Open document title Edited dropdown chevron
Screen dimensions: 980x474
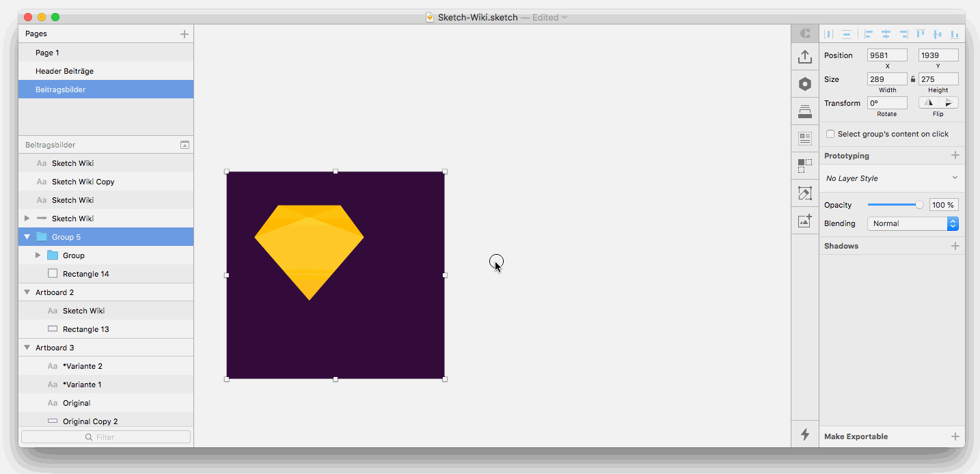(564, 18)
